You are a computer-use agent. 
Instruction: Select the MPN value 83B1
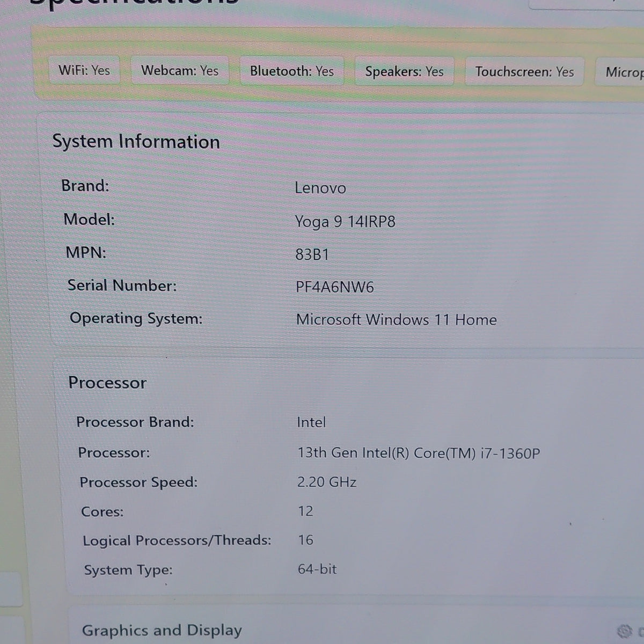[312, 254]
